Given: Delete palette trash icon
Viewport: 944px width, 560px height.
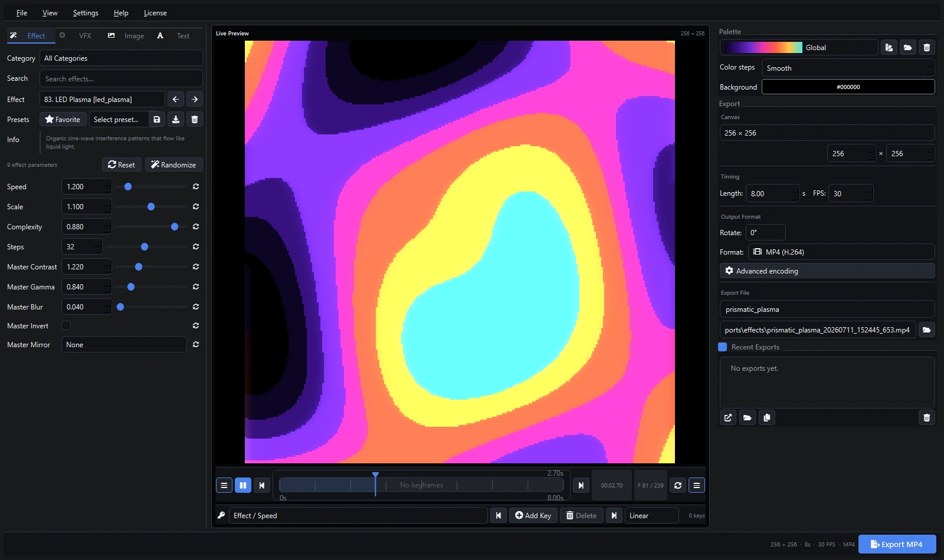Looking at the screenshot, I should (927, 47).
